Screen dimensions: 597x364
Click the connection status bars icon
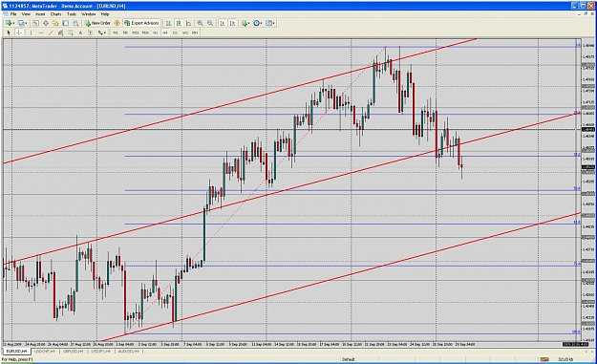[544, 359]
